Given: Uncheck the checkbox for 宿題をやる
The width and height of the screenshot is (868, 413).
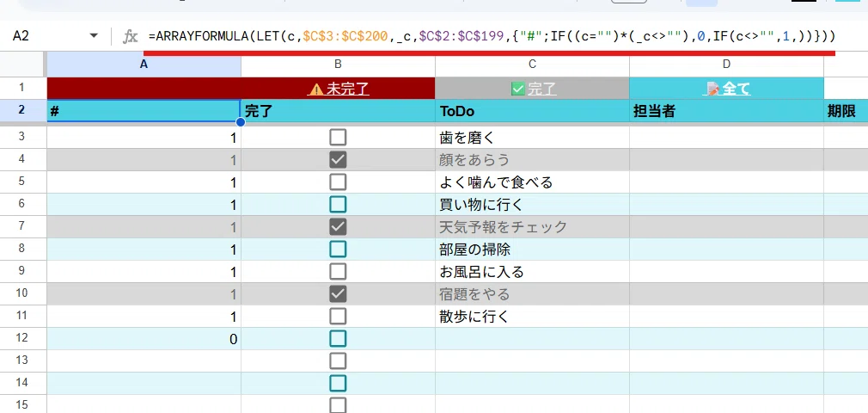Looking at the screenshot, I should coord(338,293).
